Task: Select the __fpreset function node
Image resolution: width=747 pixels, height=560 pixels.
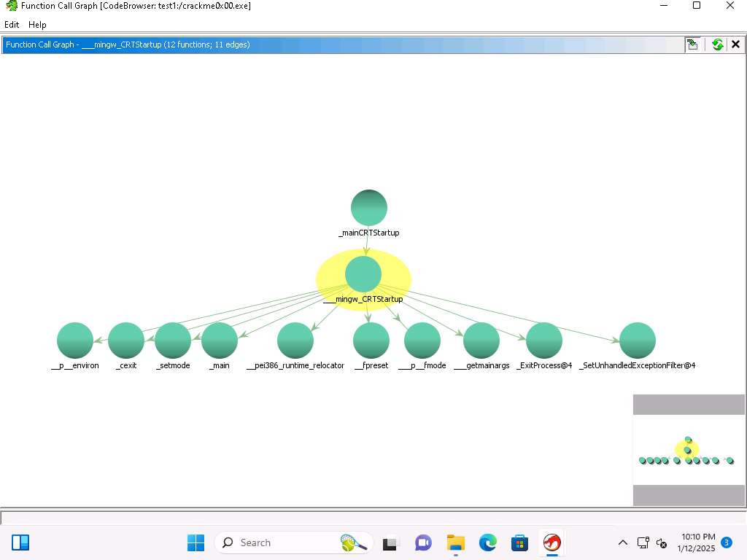Action: point(371,341)
